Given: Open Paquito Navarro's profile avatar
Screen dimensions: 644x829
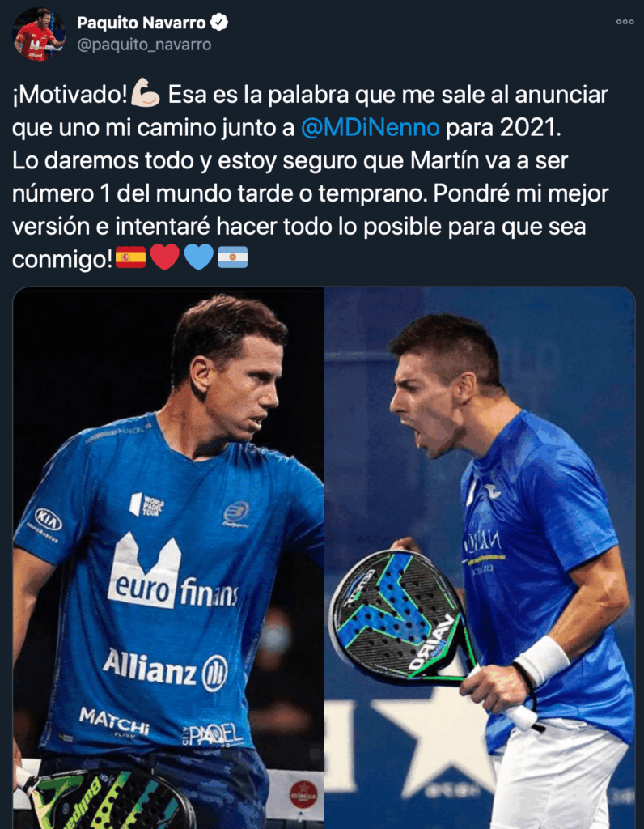Looking at the screenshot, I should [x=39, y=35].
